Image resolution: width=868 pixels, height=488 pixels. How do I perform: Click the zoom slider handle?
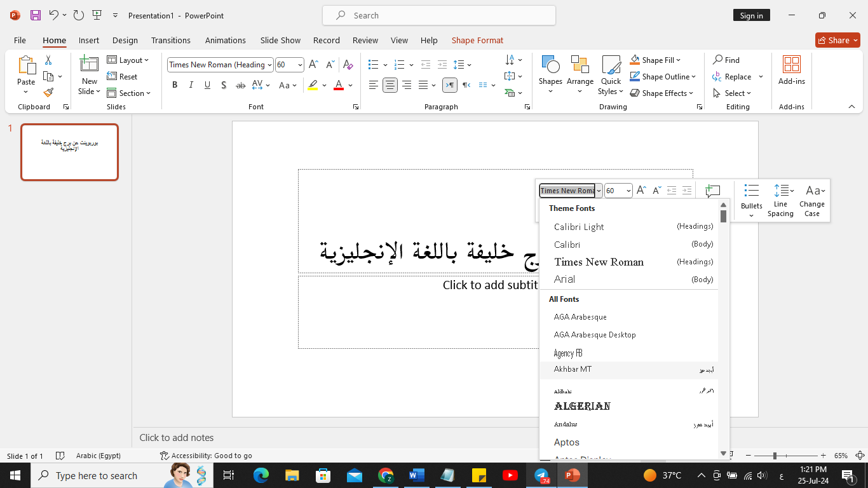click(775, 456)
